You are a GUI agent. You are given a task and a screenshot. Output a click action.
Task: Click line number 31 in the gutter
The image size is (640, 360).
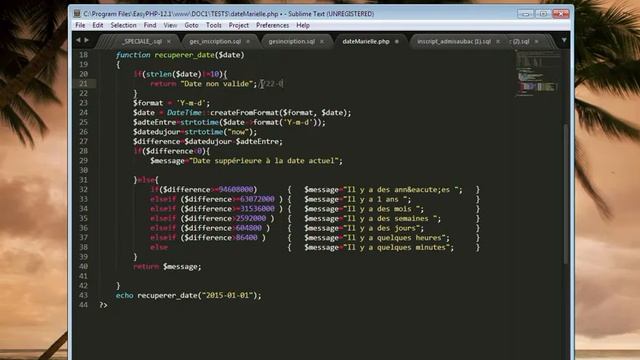tap(84, 180)
